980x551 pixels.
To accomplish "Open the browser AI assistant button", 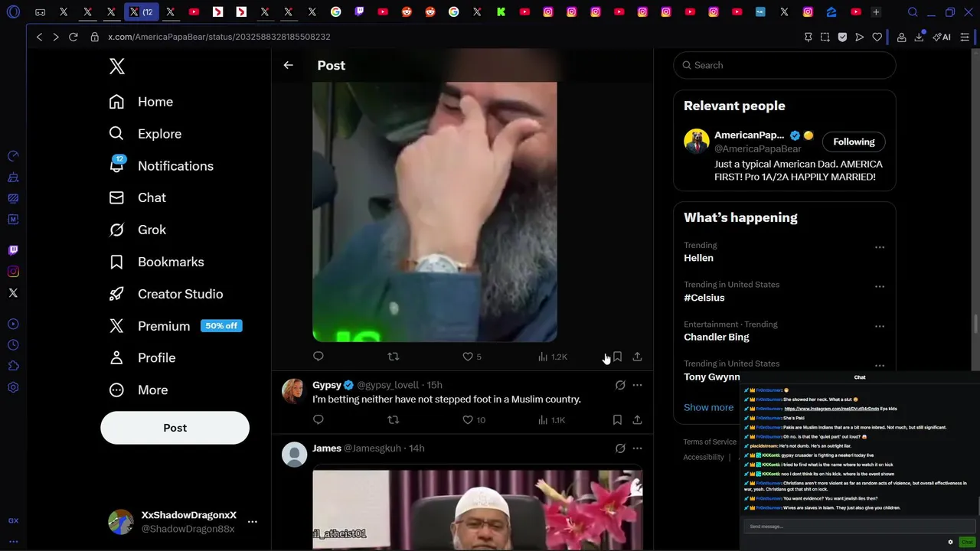I will pyautogui.click(x=942, y=37).
